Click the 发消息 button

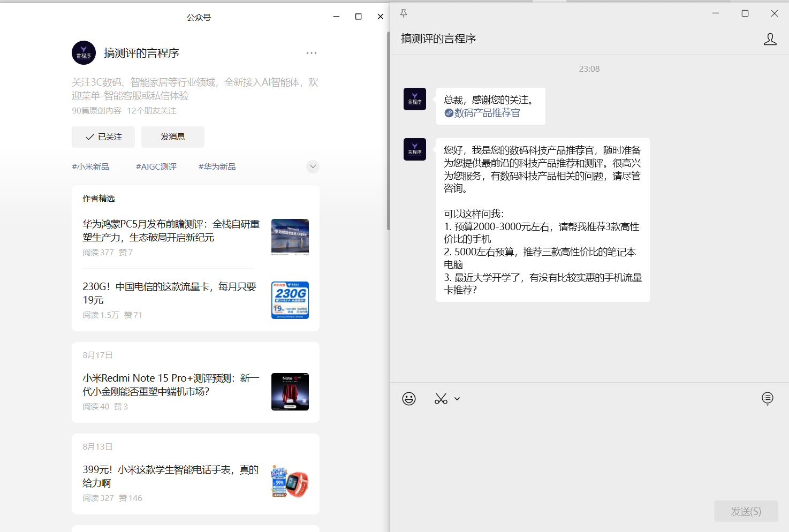(173, 137)
